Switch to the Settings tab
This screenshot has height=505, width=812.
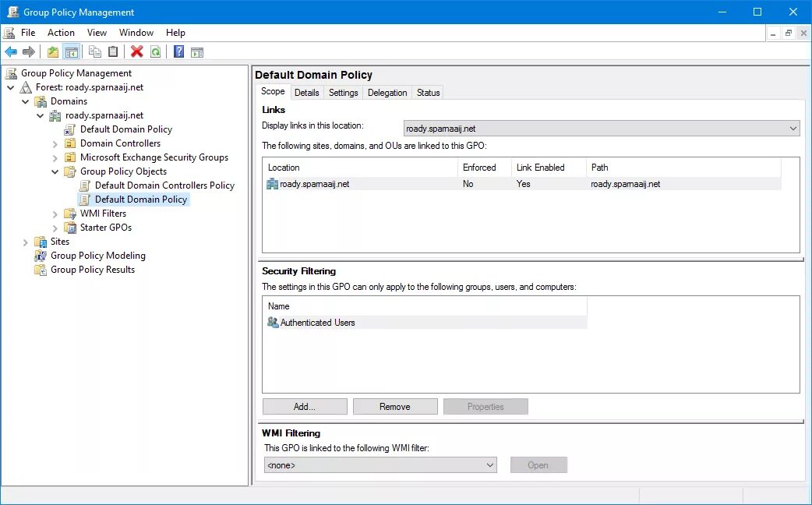tap(344, 93)
